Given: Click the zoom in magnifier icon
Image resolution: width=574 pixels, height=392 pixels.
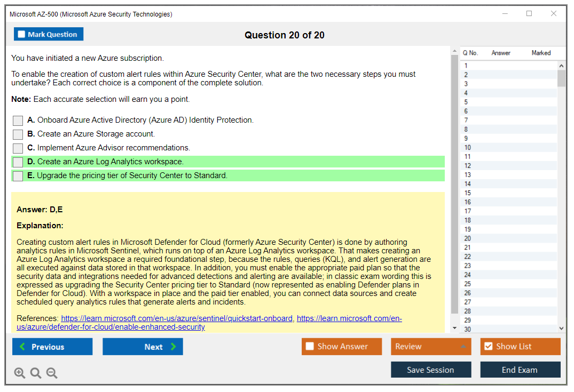Looking at the screenshot, I should pyautogui.click(x=20, y=373).
